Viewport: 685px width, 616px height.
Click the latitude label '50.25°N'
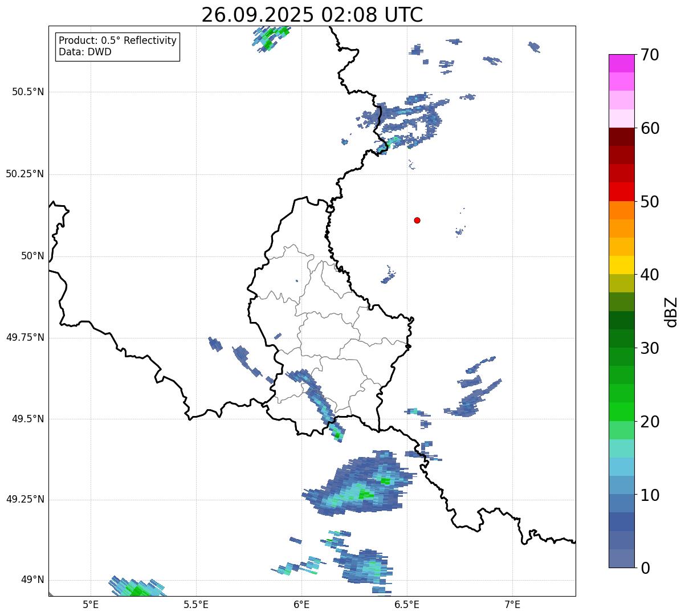click(x=25, y=174)
